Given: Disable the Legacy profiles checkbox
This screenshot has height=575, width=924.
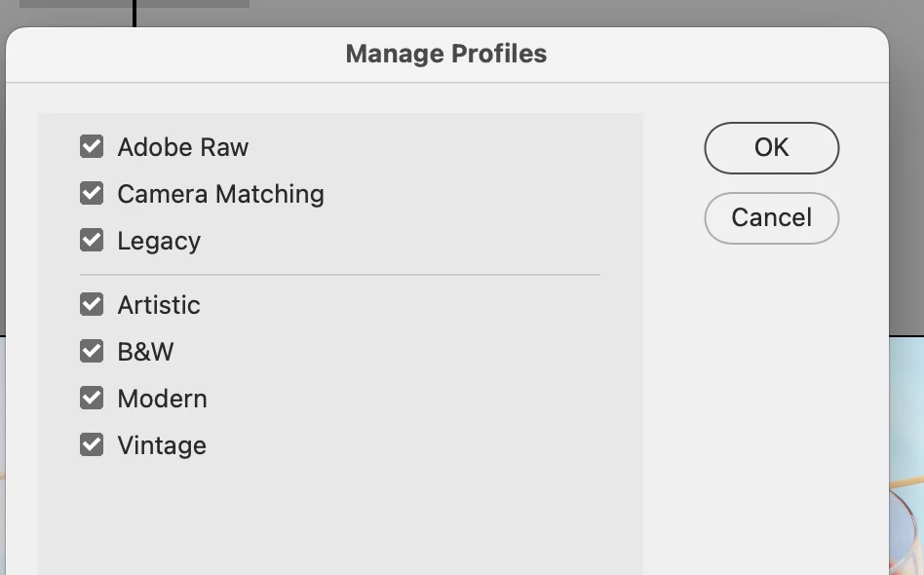Looking at the screenshot, I should pyautogui.click(x=92, y=240).
